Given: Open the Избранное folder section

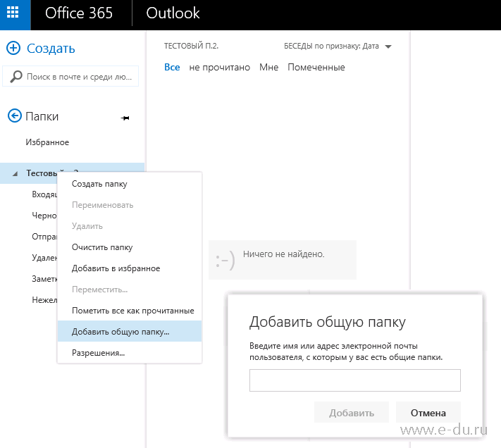Looking at the screenshot, I should point(47,142).
